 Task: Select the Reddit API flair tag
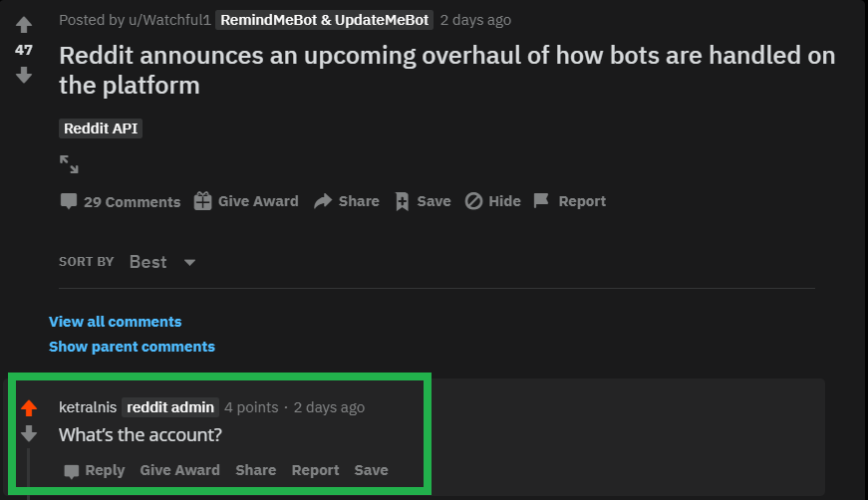(x=101, y=128)
